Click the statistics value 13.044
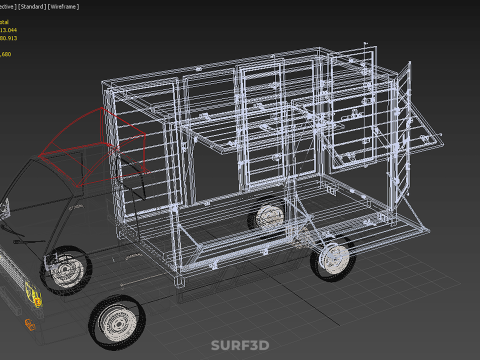 tap(8, 30)
